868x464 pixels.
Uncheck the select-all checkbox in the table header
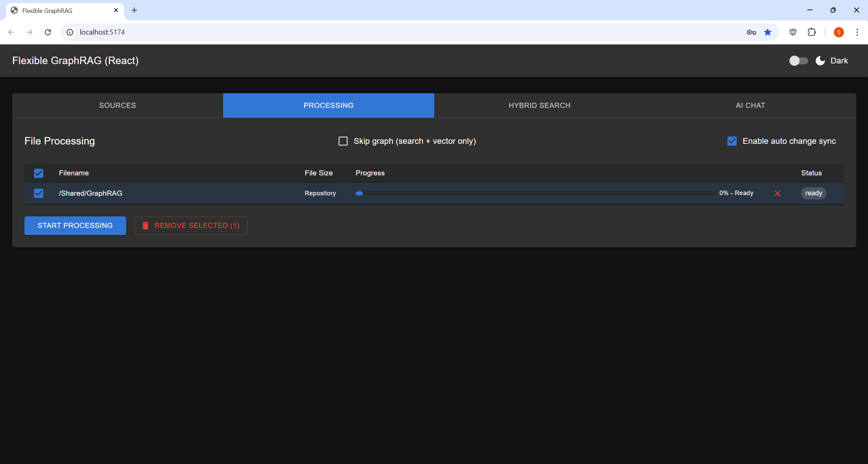(x=38, y=173)
